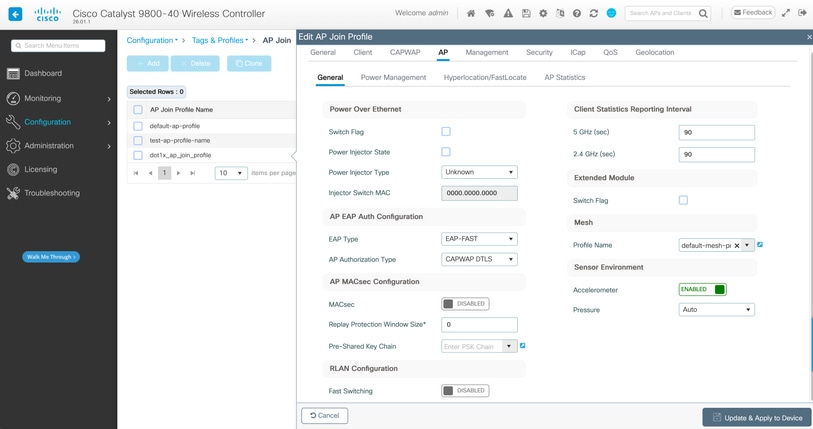The image size is (813, 429).
Task: Open EAP Type dropdown
Action: [479, 239]
